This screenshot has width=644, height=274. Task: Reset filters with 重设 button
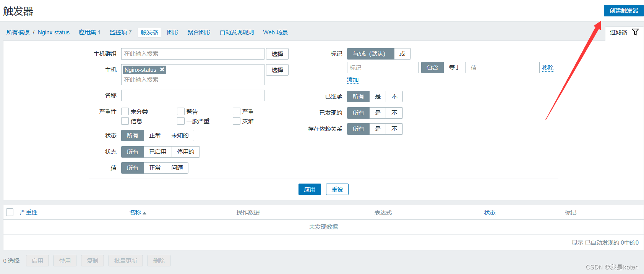[x=337, y=189]
